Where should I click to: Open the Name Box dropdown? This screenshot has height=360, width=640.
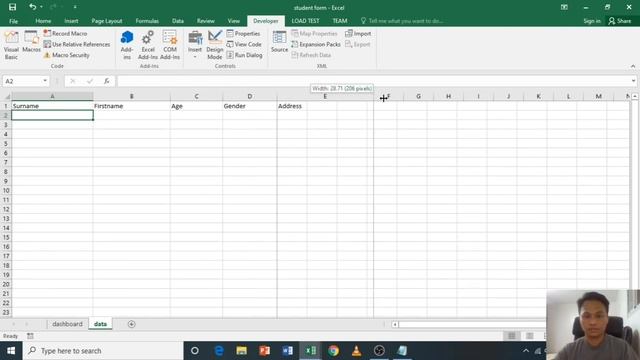[x=45, y=81]
